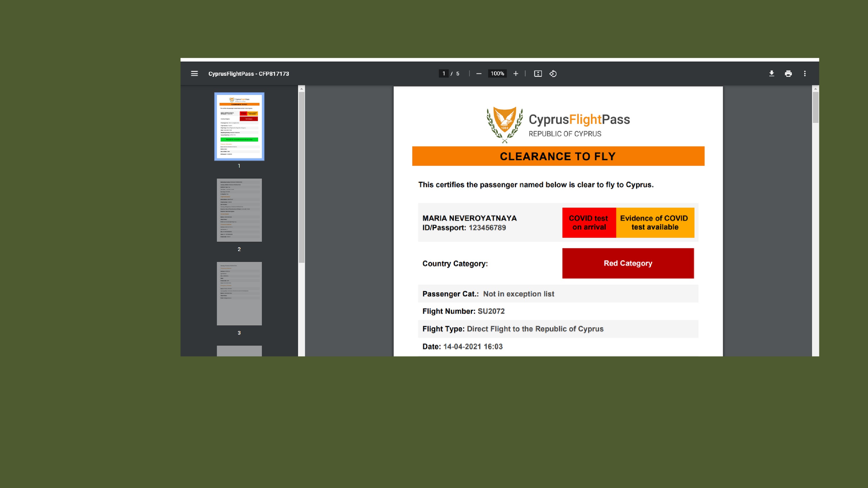Image resolution: width=868 pixels, height=488 pixels.
Task: Click the Red Category box
Action: click(x=628, y=263)
